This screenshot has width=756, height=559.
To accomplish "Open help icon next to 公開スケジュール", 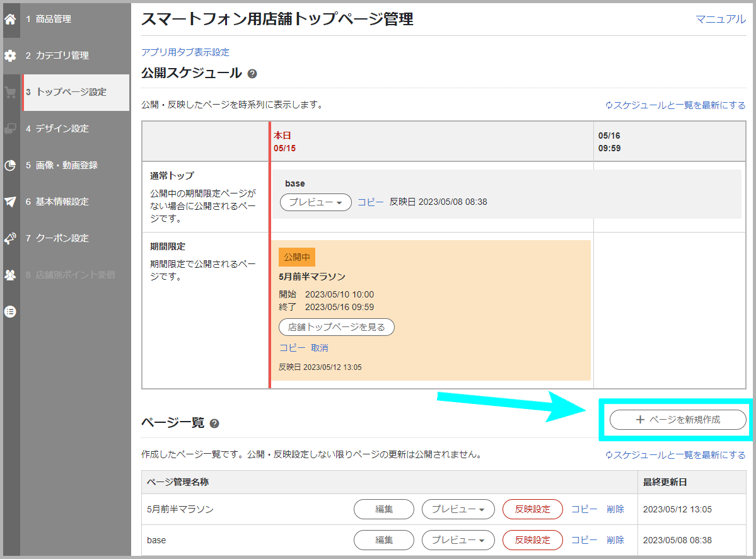I will click(252, 74).
